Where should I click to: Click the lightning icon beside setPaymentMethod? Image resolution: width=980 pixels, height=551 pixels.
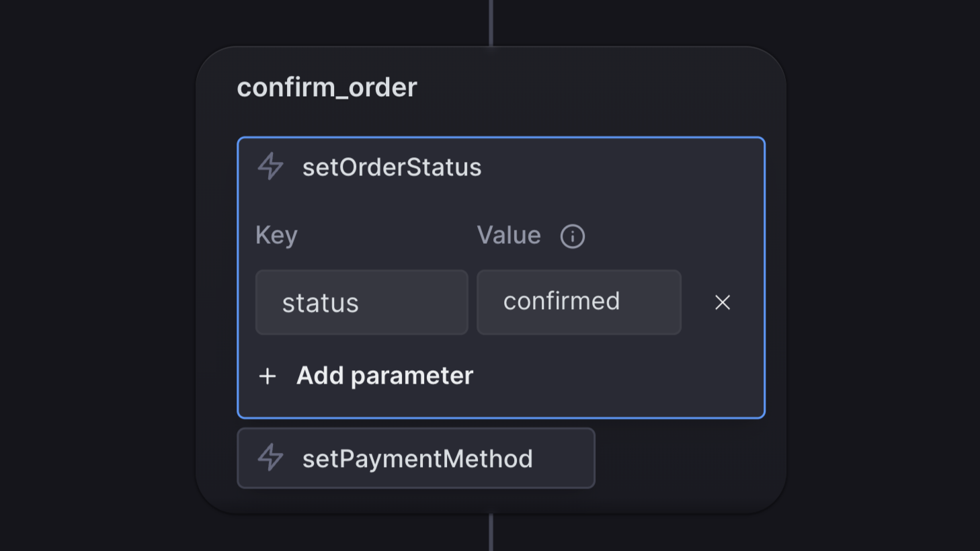(270, 458)
